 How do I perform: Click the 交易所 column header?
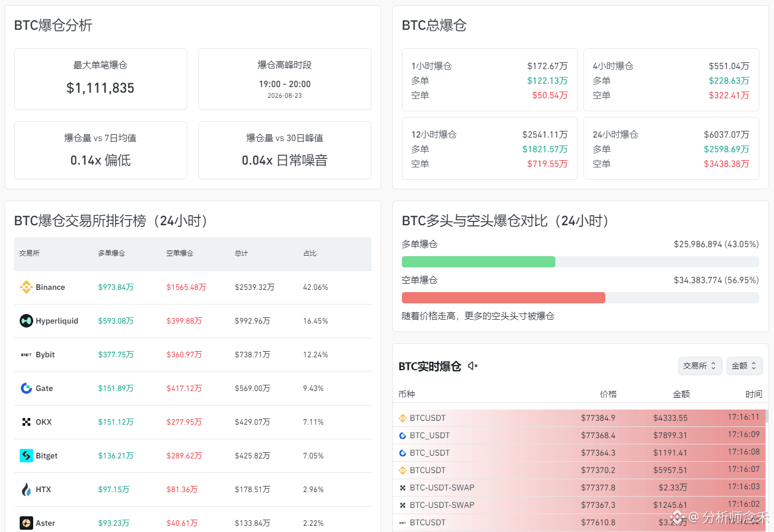click(x=29, y=253)
